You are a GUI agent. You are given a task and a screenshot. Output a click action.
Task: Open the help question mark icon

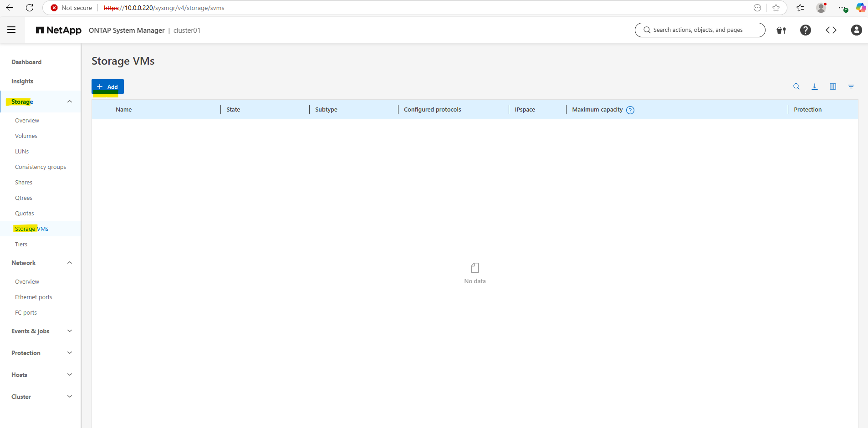[x=806, y=30]
